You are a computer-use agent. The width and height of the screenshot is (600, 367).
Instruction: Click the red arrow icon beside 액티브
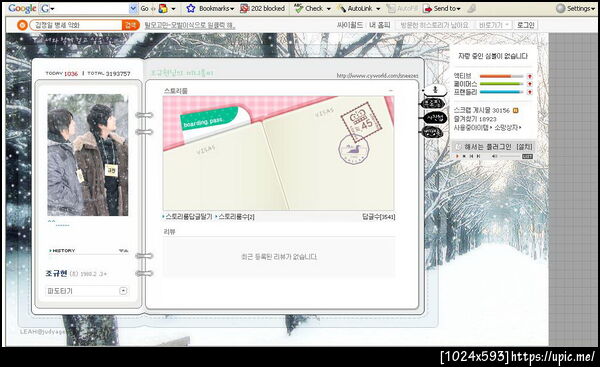point(530,76)
